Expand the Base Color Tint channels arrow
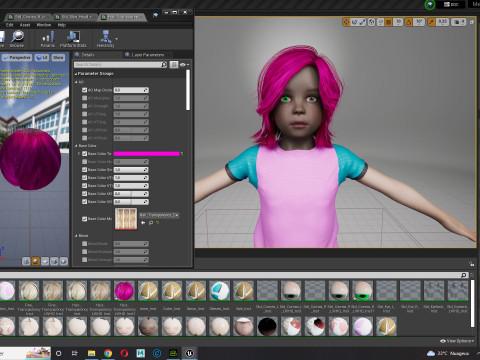Viewport: 480px width, 360px height. 79,154
